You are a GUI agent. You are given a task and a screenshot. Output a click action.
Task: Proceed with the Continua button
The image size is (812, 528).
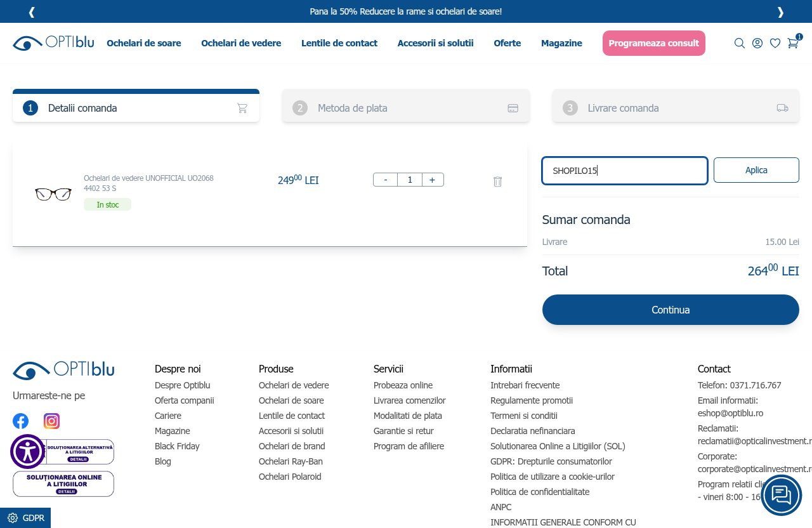tap(671, 310)
